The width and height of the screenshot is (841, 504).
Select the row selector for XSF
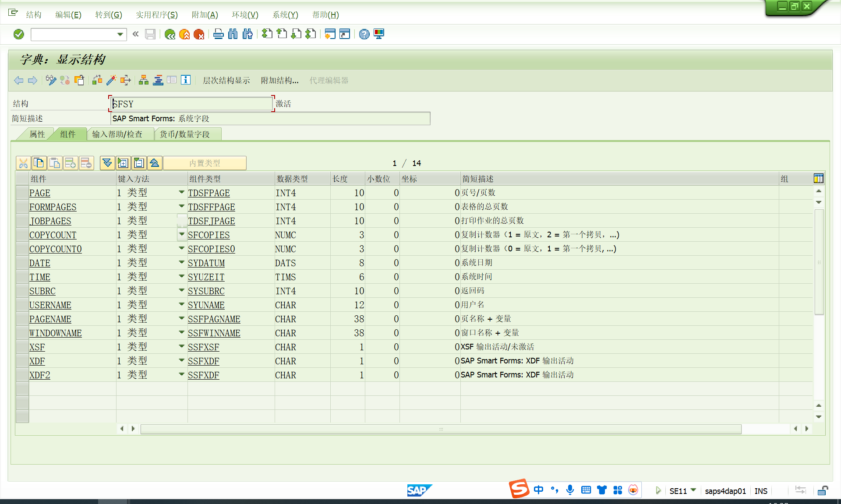coord(22,347)
